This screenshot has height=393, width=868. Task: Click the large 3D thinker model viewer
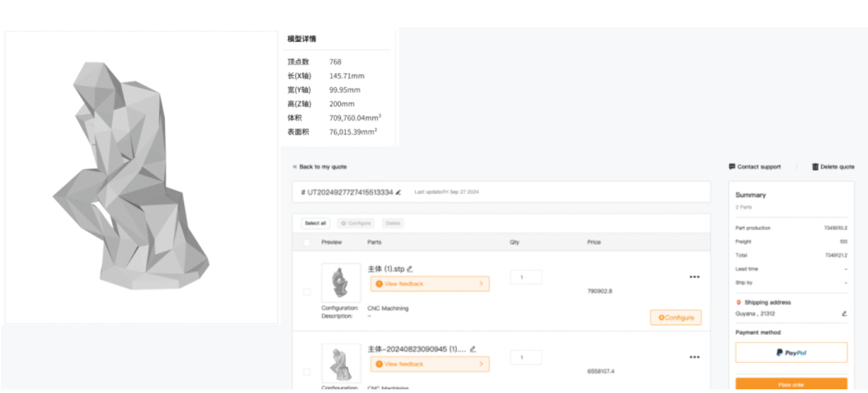141,177
